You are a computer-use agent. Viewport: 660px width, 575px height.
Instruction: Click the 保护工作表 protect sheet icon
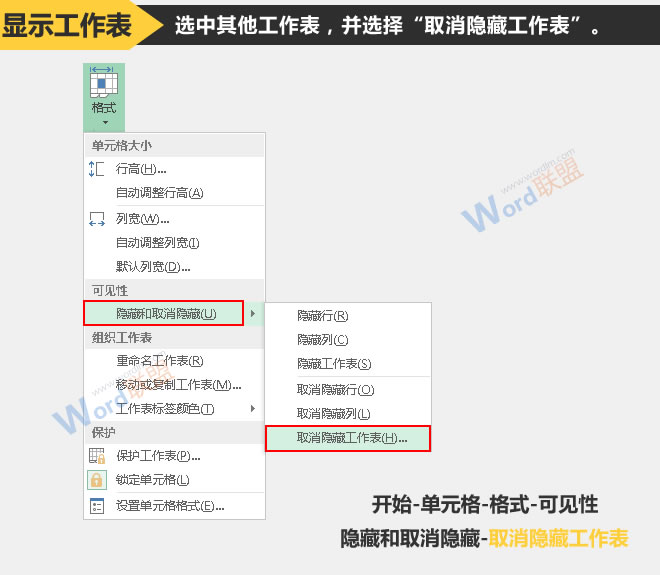(x=97, y=456)
